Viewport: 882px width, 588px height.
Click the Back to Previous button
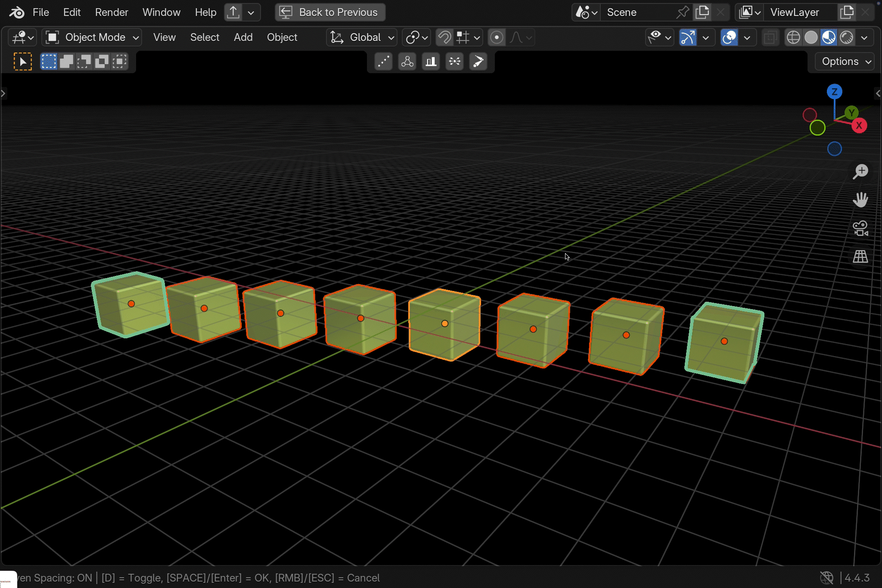coord(330,12)
